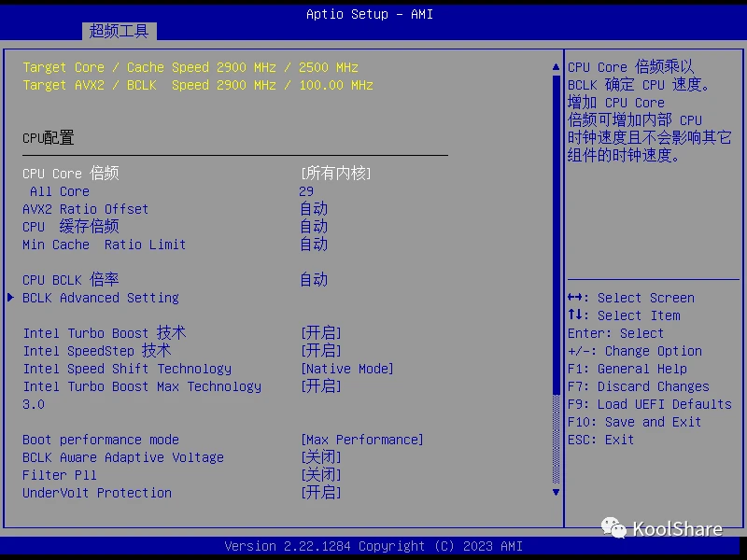Click the Target Core / Cache Speed line
This screenshot has height=560, width=747.
[x=190, y=67]
